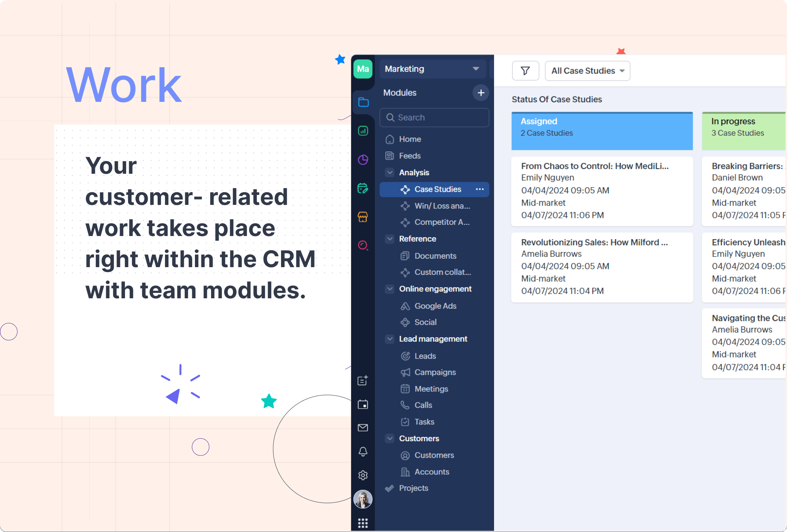The width and height of the screenshot is (787, 532).
Task: Select Google Ads in sidebar
Action: [x=435, y=306]
